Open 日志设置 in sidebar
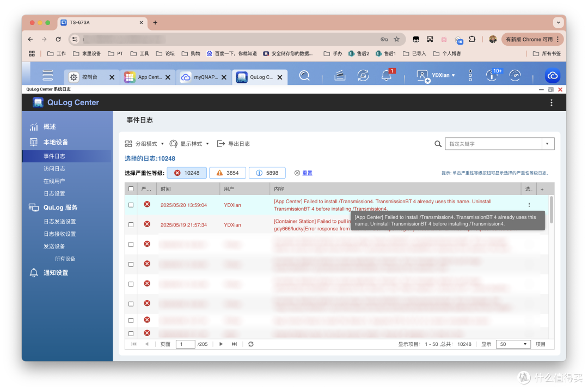 54,193
